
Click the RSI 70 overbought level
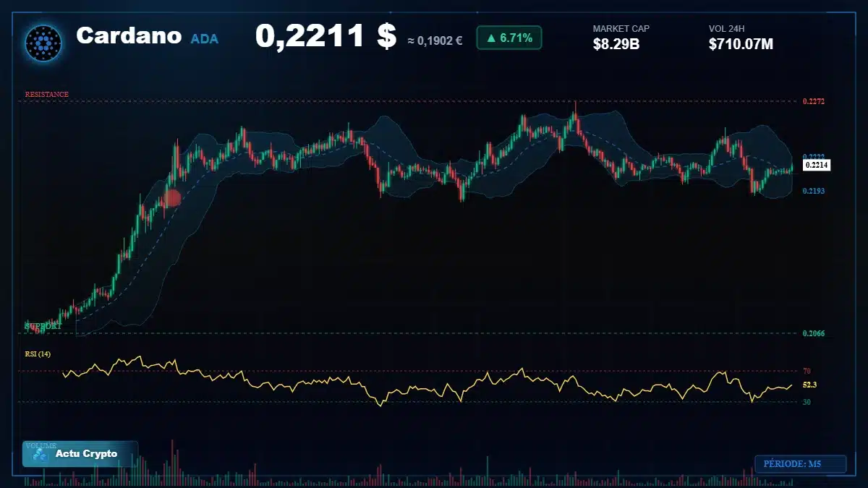(807, 371)
